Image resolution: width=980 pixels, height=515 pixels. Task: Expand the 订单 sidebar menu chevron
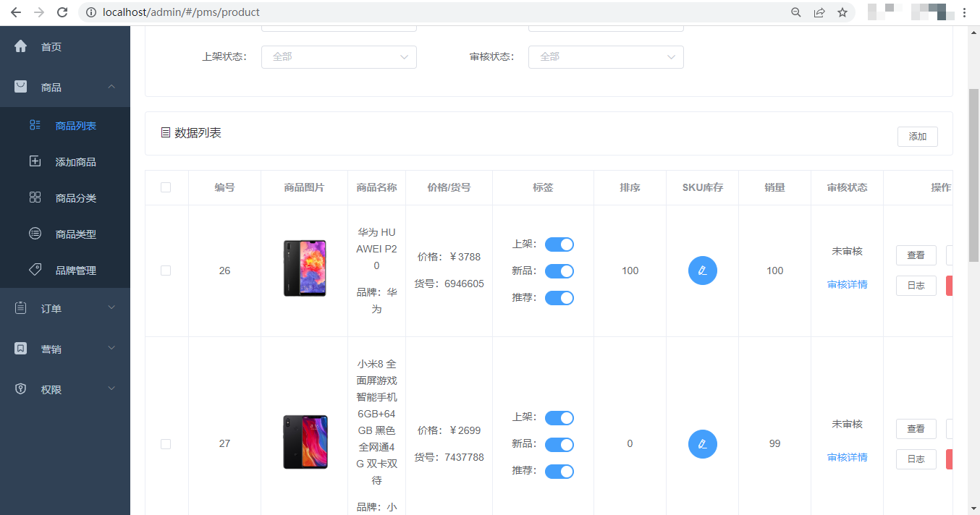pos(111,308)
